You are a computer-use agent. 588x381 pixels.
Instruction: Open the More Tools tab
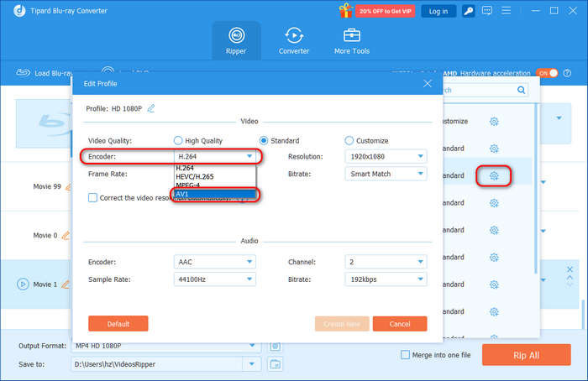coord(352,41)
